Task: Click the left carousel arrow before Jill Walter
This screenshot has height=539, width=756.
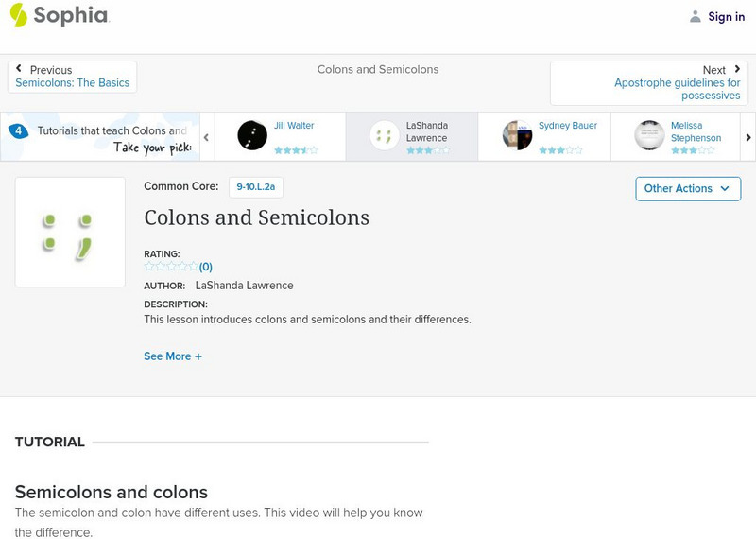Action: point(206,137)
